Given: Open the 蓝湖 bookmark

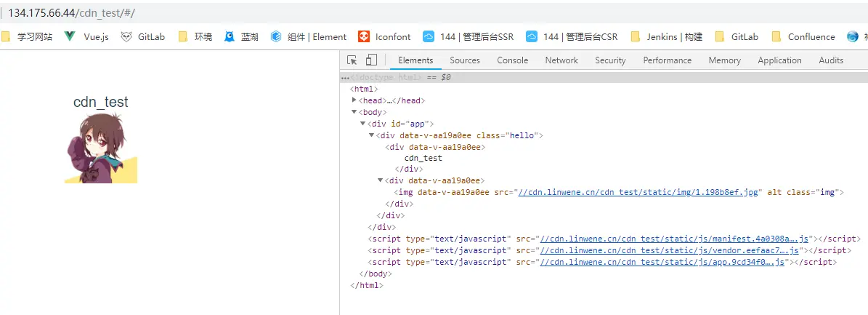Looking at the screenshot, I should tap(241, 36).
